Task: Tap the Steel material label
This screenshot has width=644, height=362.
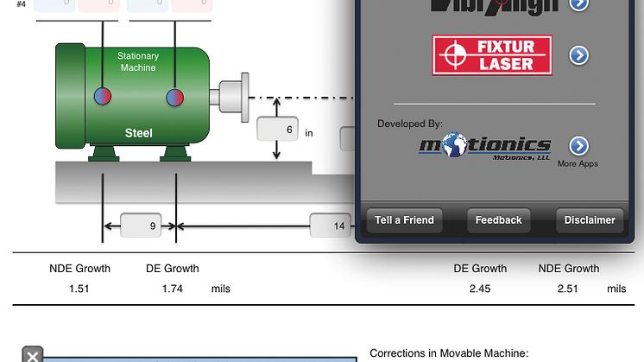Action: pos(138,133)
